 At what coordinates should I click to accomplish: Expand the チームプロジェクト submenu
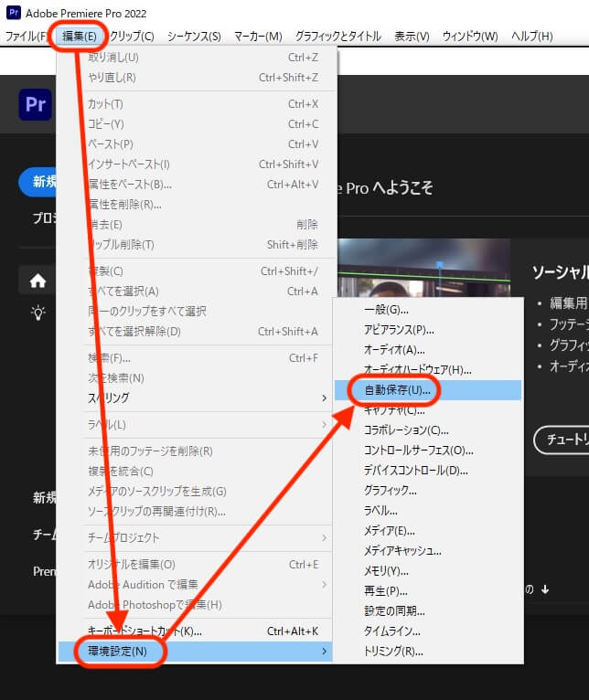pos(196,537)
